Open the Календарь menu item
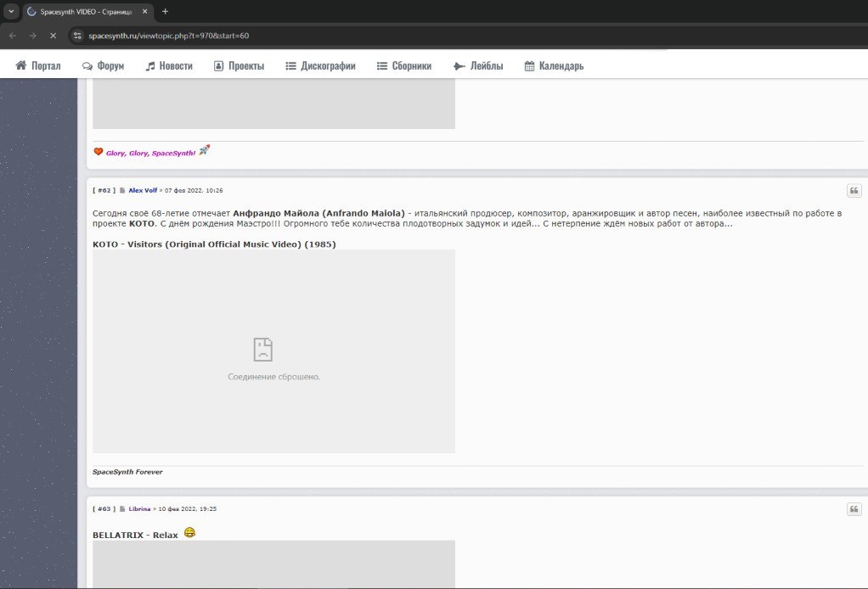Viewport: 868px width, 589px height. coord(554,66)
